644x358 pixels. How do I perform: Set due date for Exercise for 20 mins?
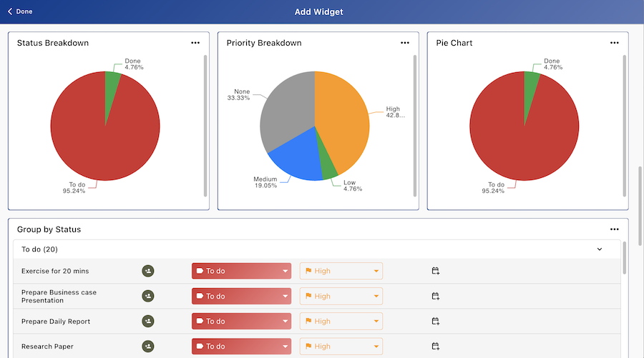tap(435, 271)
